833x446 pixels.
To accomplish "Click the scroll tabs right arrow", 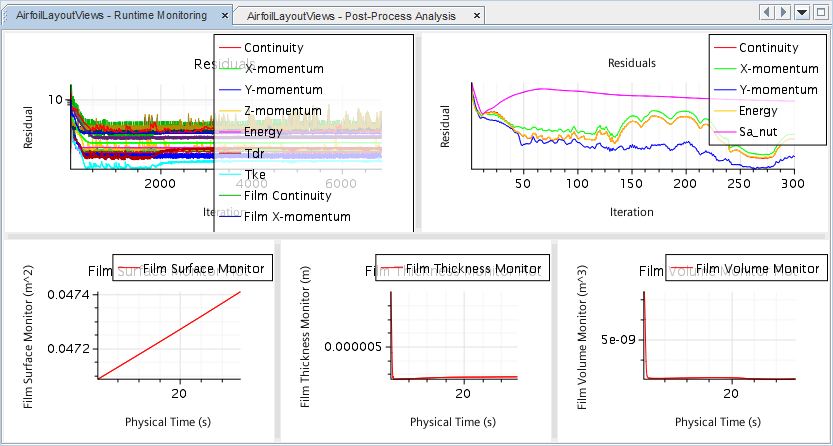I will click(x=784, y=12).
